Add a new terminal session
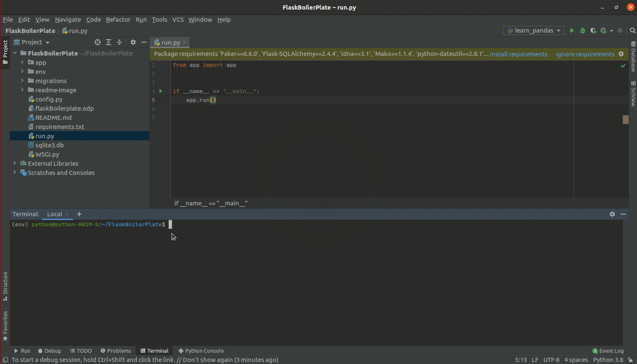Image resolution: width=637 pixels, height=364 pixels. (79, 214)
